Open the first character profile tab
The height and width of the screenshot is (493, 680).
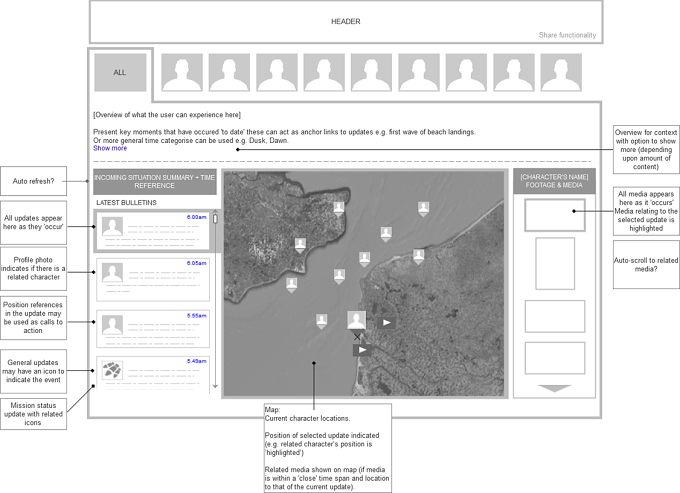click(182, 72)
